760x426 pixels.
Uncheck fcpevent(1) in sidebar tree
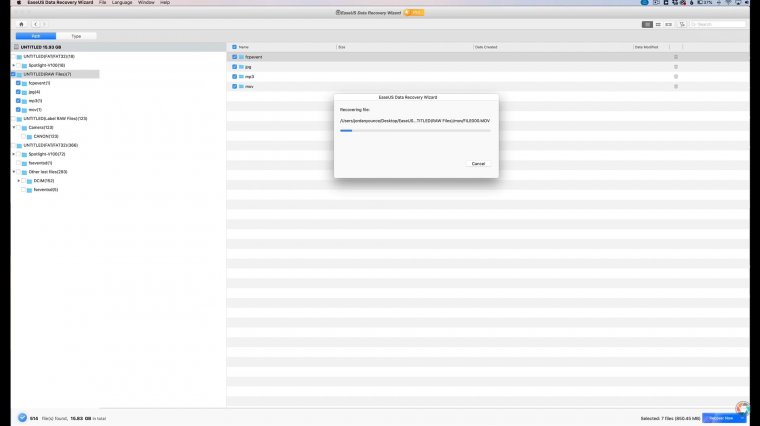(x=18, y=83)
